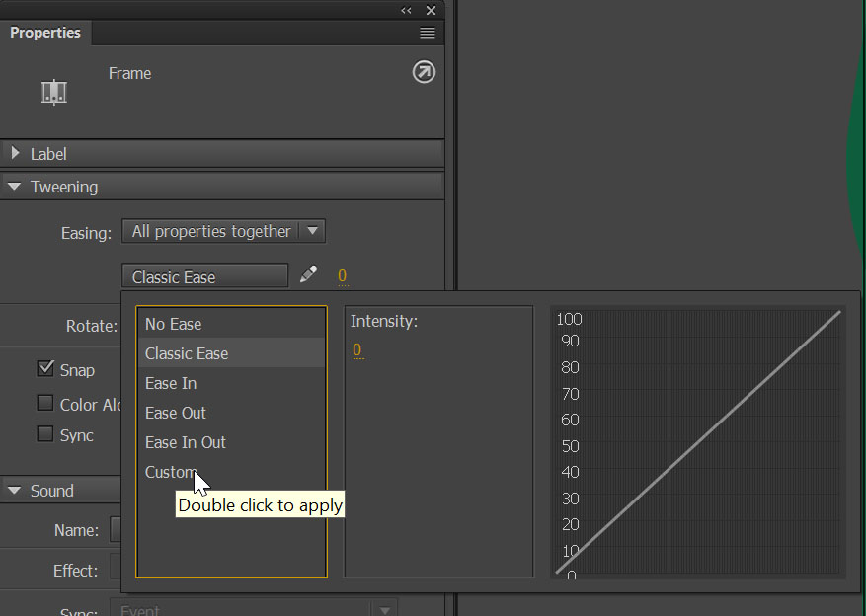
Task: Click the Frame icon in Properties panel
Action: 54,90
